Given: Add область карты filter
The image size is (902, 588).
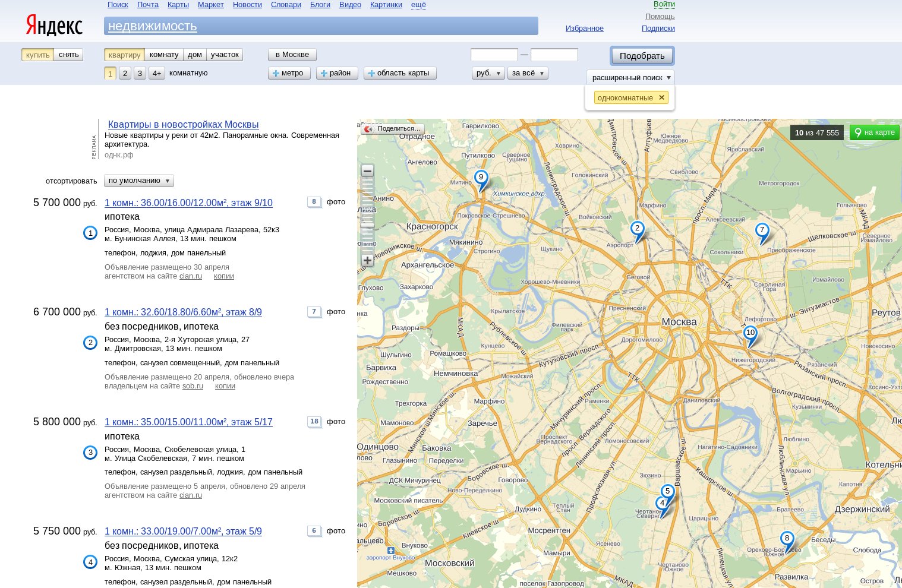Looking at the screenshot, I should point(400,73).
